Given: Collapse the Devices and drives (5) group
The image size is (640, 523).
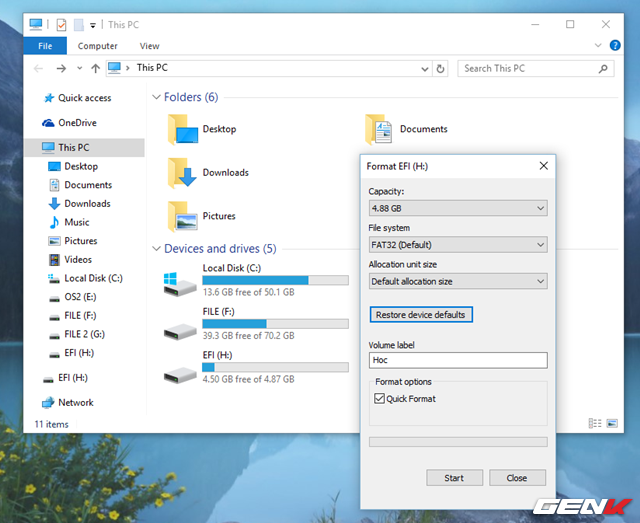Looking at the screenshot, I should [x=156, y=249].
